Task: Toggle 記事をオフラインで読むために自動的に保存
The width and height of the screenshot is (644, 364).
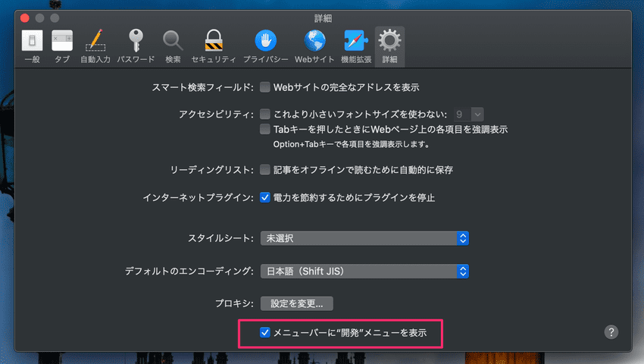Action: 265,170
